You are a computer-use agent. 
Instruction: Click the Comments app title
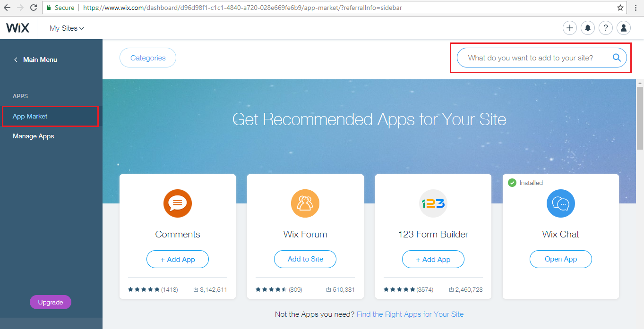pyautogui.click(x=178, y=234)
